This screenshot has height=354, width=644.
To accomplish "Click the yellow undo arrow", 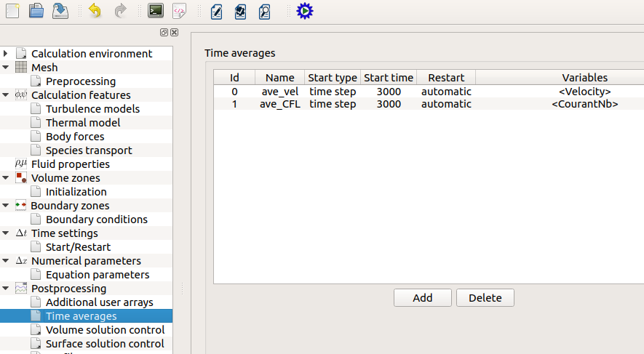I will 95,10.
